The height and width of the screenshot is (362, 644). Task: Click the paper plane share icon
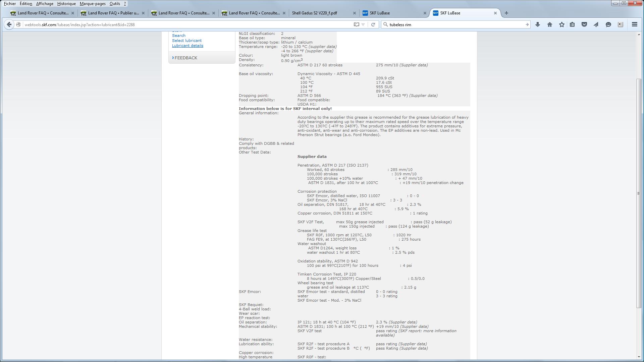[596, 24]
